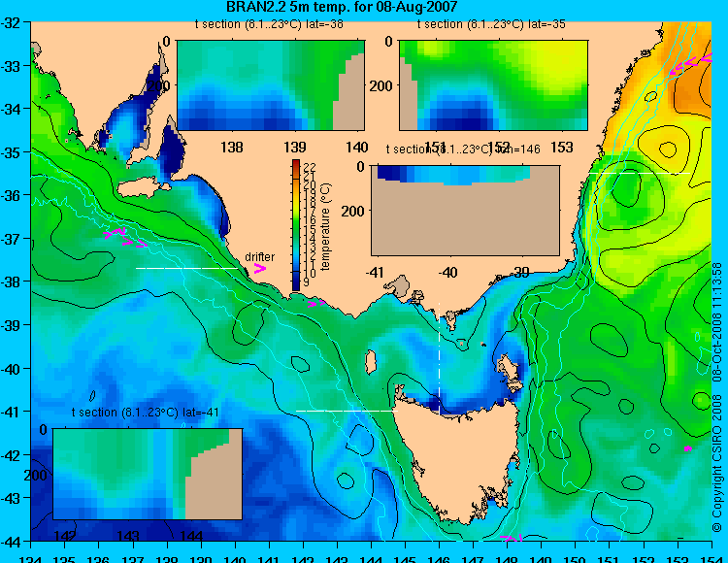
Task: Click the vertical dashed section line at longitude 146
Action: [439, 356]
